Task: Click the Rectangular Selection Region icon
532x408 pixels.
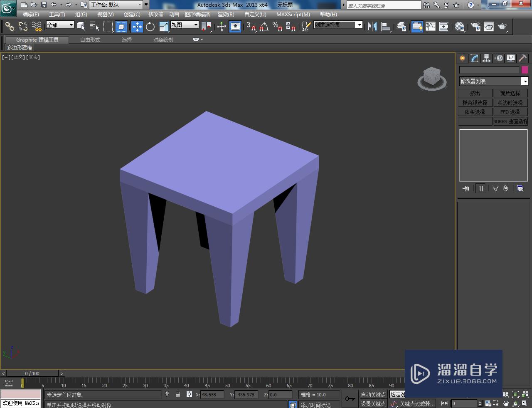Action: [108, 27]
